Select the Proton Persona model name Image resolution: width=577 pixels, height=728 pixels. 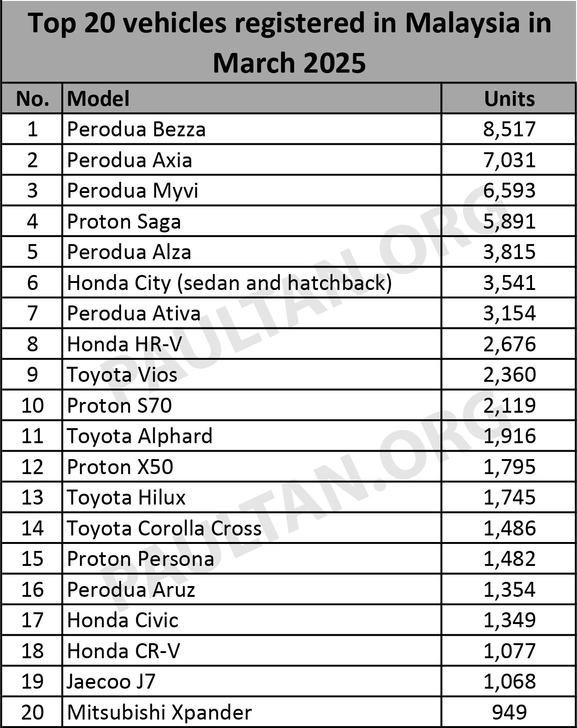pos(141,559)
